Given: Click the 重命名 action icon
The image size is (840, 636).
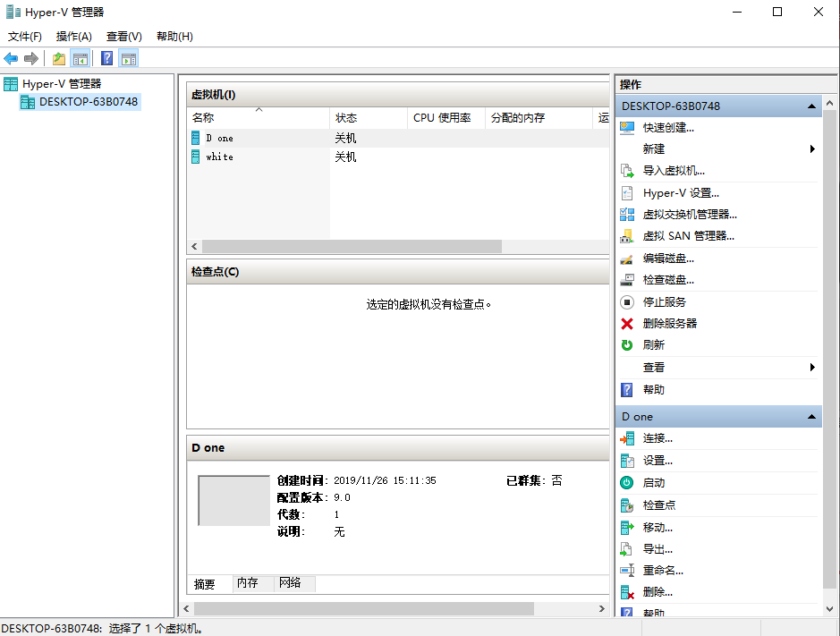Looking at the screenshot, I should pos(627,571).
